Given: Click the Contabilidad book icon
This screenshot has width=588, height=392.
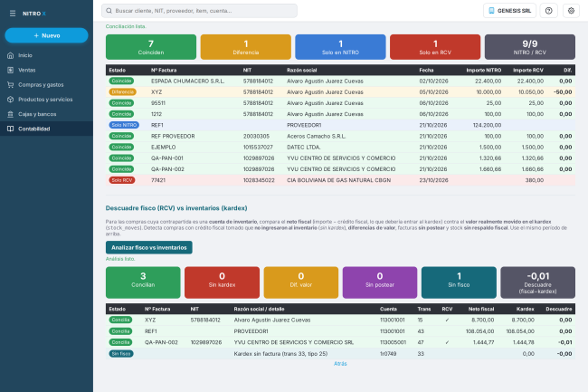Looking at the screenshot, I should [x=11, y=129].
